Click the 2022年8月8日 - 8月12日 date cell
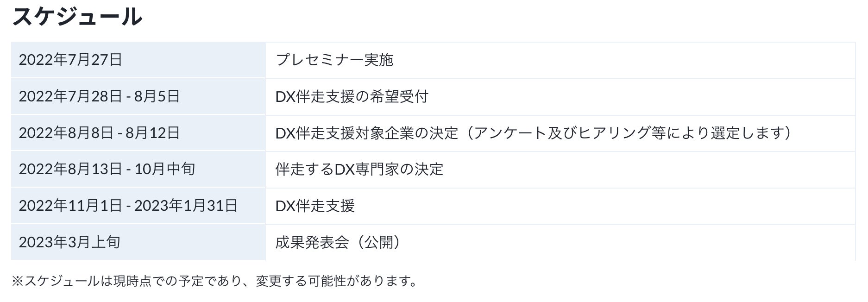 click(x=99, y=133)
